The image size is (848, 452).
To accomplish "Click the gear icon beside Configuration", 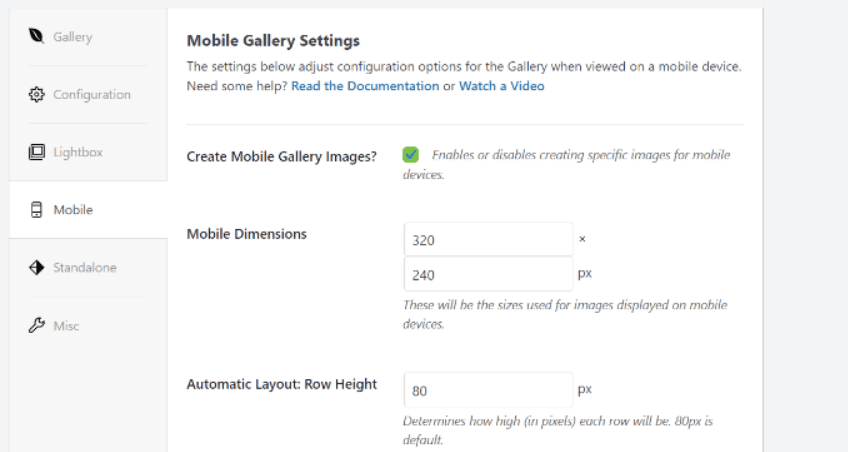I will 36,95.
